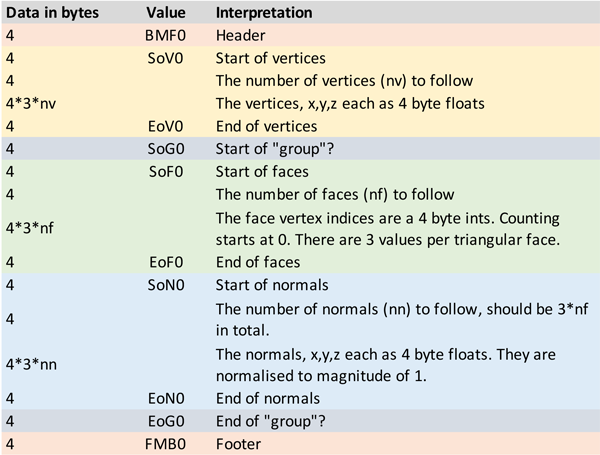Screen dimensions: 600x455
Task: Select the EoF0 value cell
Action: [166, 263]
